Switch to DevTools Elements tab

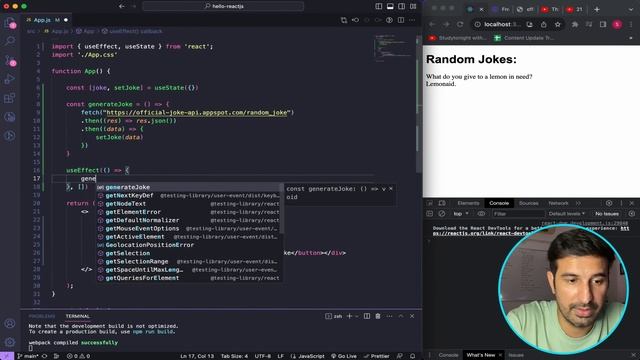(468, 203)
